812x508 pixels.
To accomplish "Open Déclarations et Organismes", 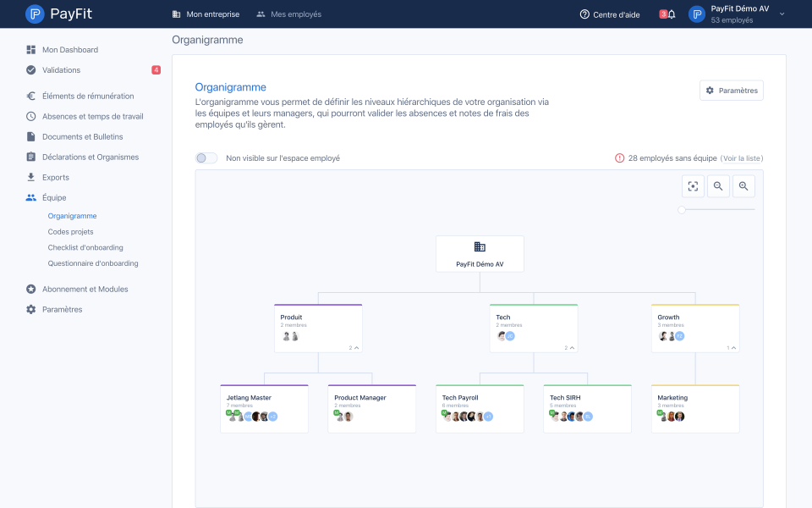I will (91, 157).
